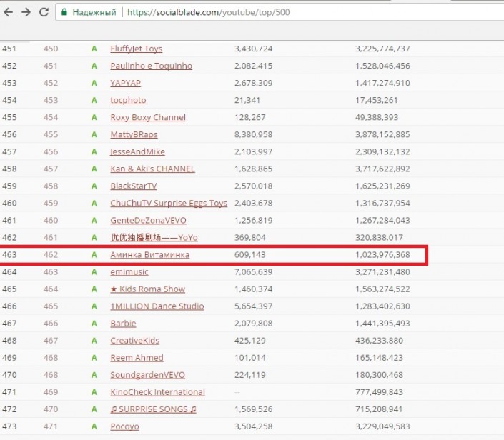Click the browser forward arrow
The width and height of the screenshot is (504, 440).
(x=26, y=12)
